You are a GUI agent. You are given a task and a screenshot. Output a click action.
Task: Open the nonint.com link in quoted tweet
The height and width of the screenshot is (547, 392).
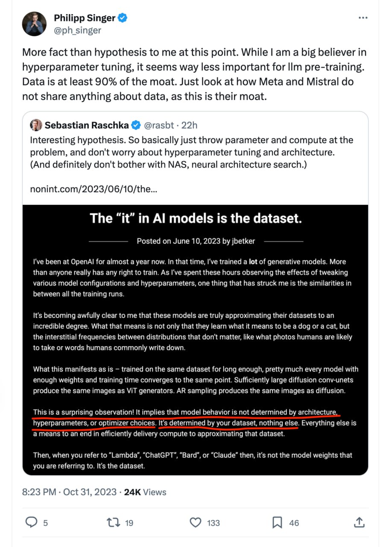(x=94, y=188)
